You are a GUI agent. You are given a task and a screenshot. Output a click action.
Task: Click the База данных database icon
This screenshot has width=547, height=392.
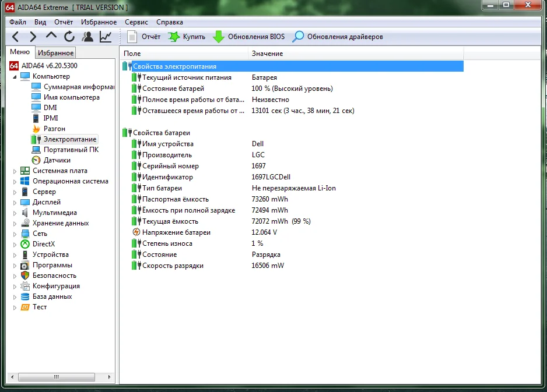[x=24, y=296]
